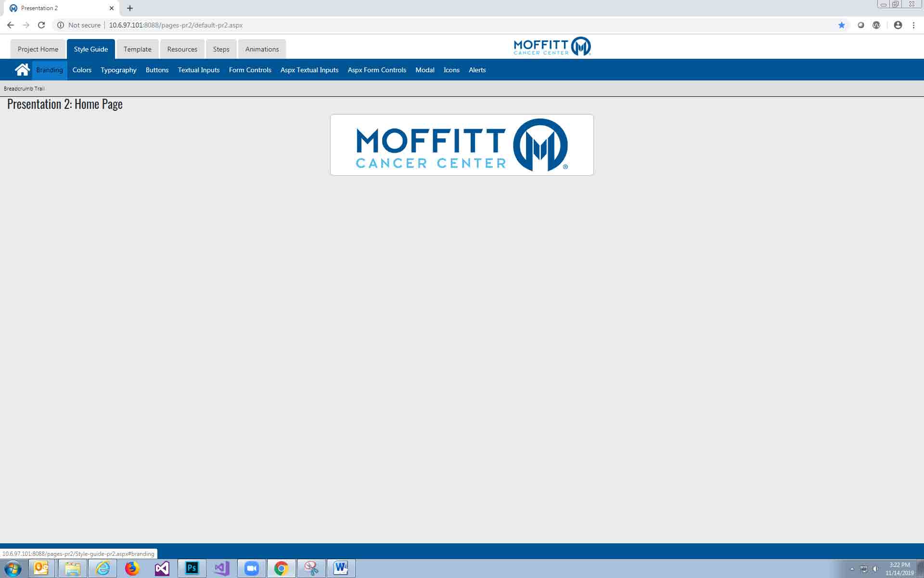
Task: Select the Project Home tab
Action: click(38, 49)
